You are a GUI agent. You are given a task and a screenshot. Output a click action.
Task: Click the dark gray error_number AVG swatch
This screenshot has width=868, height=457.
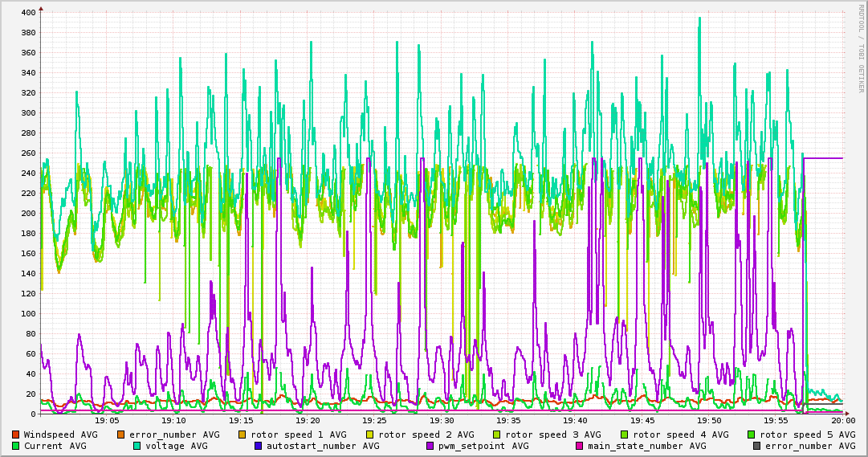(x=757, y=446)
